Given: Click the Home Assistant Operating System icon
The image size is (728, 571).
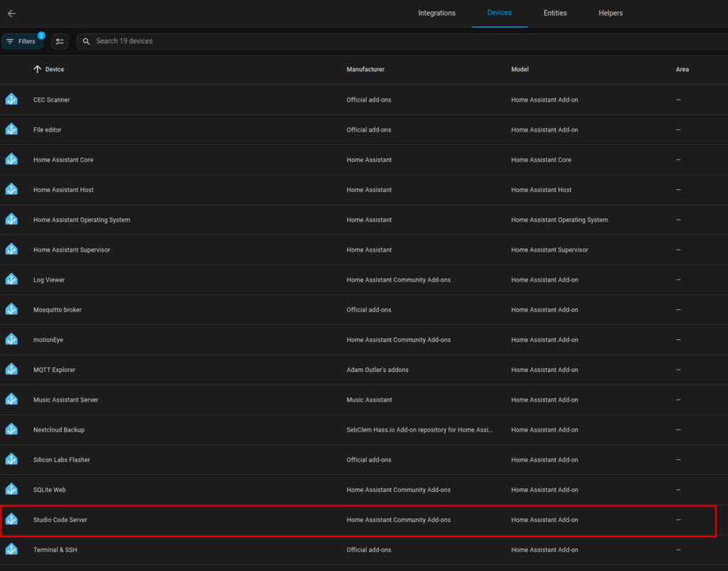Looking at the screenshot, I should click(11, 220).
